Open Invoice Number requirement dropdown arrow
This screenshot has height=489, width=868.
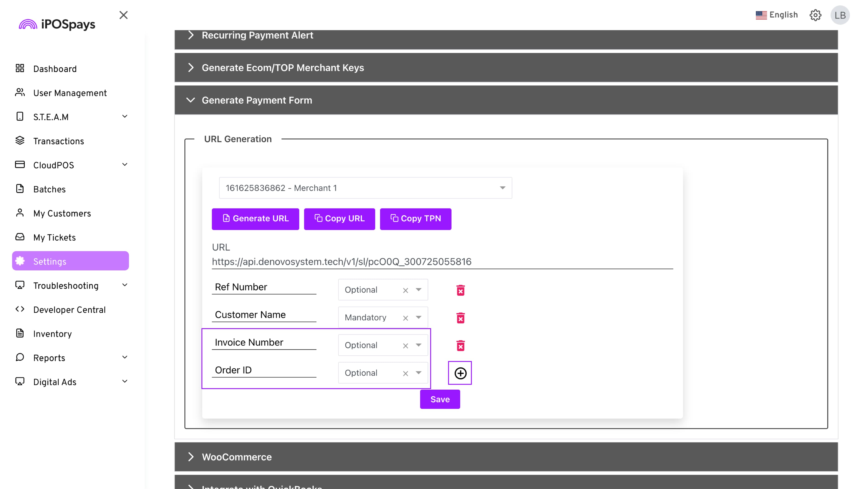pyautogui.click(x=418, y=345)
